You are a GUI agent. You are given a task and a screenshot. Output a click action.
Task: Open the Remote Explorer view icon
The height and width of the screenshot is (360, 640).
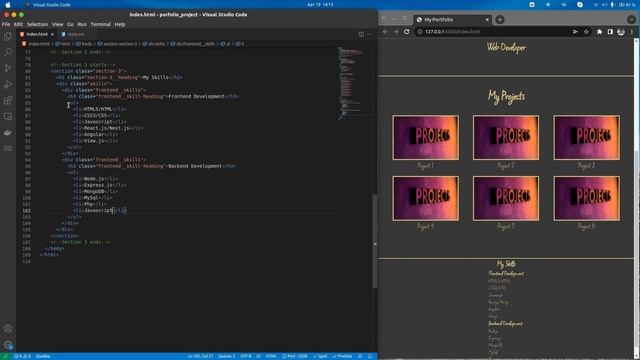pos(8,117)
